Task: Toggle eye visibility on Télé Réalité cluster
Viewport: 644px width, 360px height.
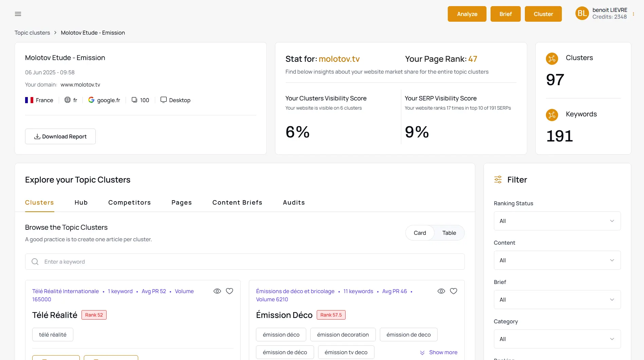Action: tap(217, 291)
